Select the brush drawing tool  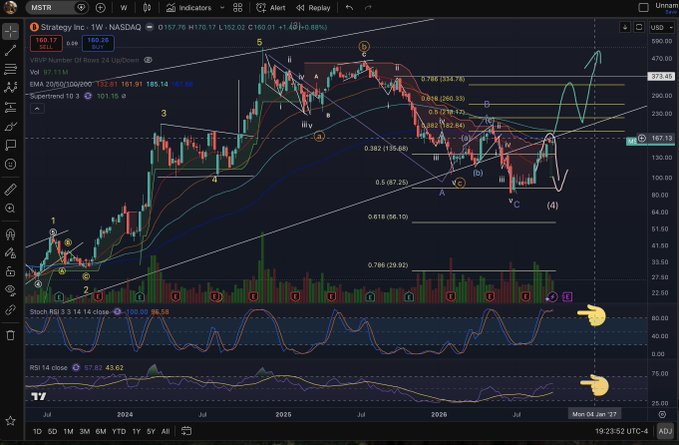pyautogui.click(x=10, y=126)
